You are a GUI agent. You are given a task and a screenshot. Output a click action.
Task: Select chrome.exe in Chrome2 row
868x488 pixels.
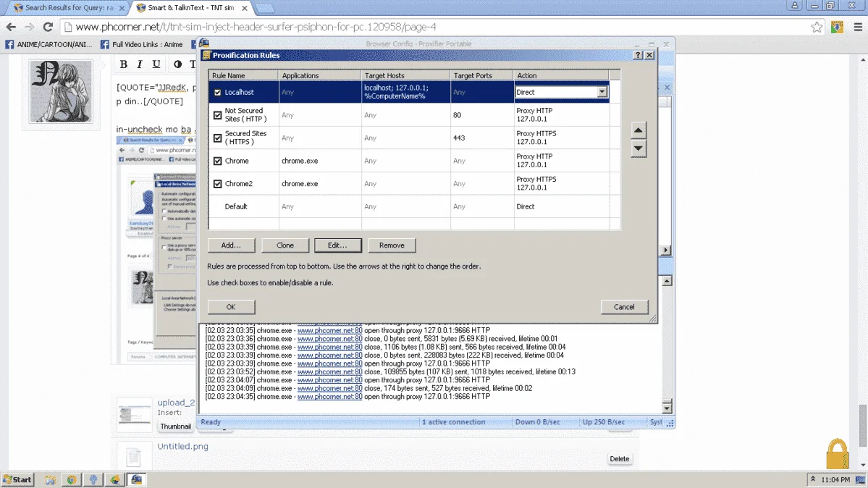pyautogui.click(x=300, y=184)
